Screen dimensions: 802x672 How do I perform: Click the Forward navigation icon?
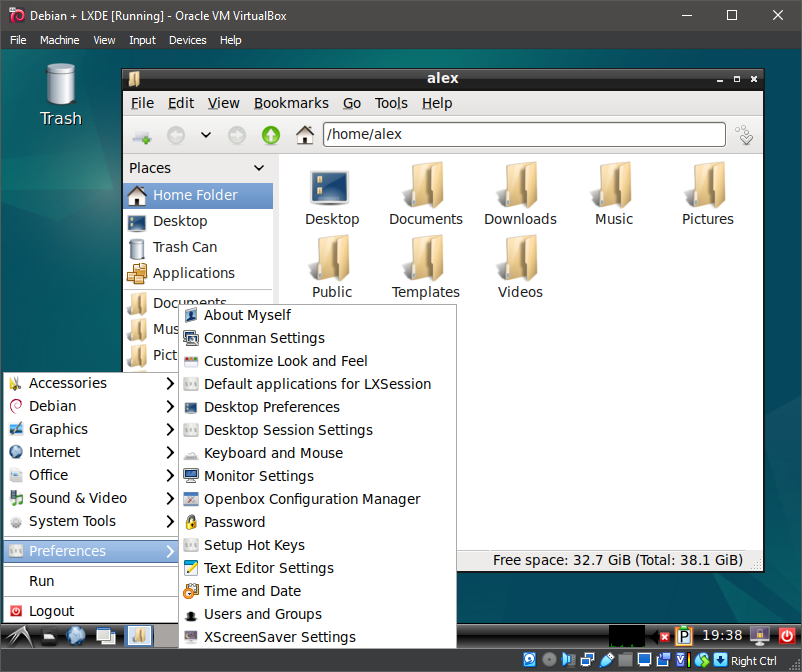point(237,134)
